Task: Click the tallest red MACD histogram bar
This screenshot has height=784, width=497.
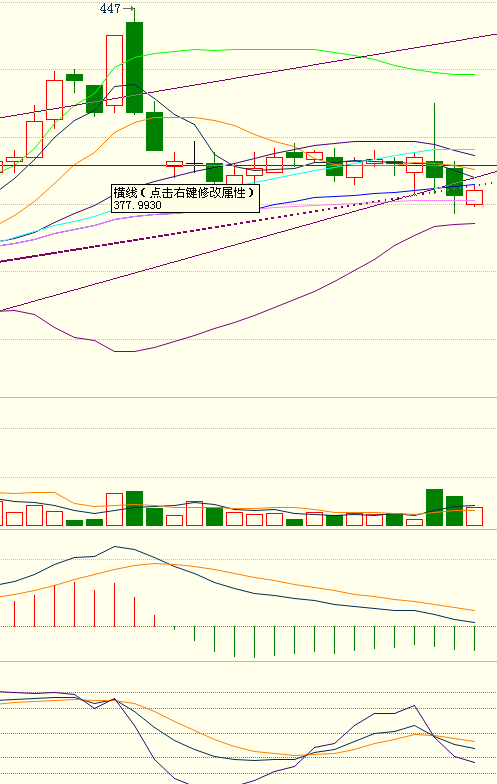Action: (x=74, y=604)
